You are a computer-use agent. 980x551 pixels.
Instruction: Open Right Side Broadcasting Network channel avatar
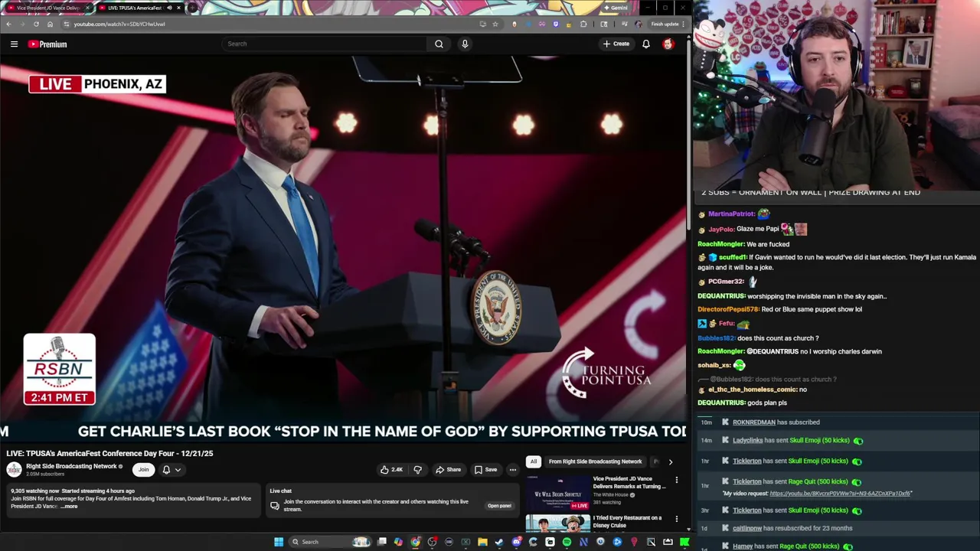15,470
